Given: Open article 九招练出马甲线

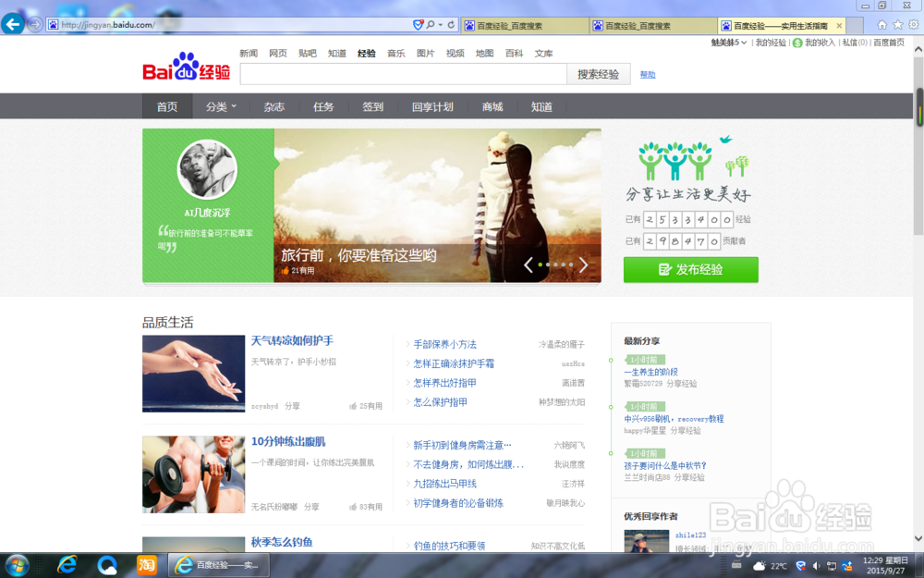Looking at the screenshot, I should point(445,484).
